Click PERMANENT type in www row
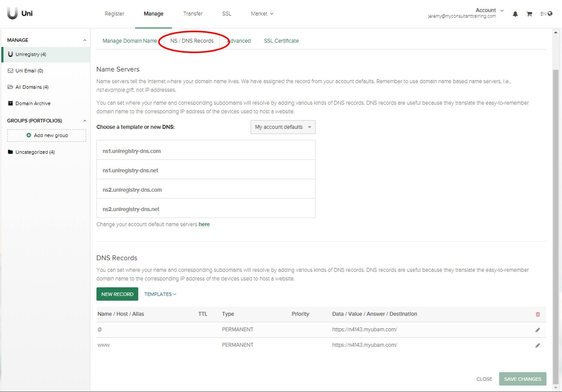The height and width of the screenshot is (392, 562). tap(238, 345)
